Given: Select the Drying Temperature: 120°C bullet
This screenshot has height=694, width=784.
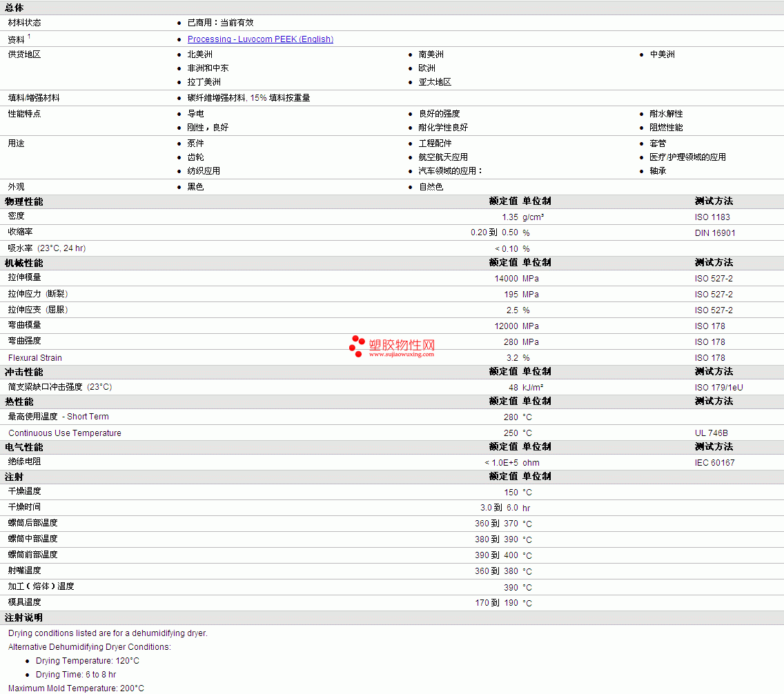Looking at the screenshot, I should [x=88, y=661].
